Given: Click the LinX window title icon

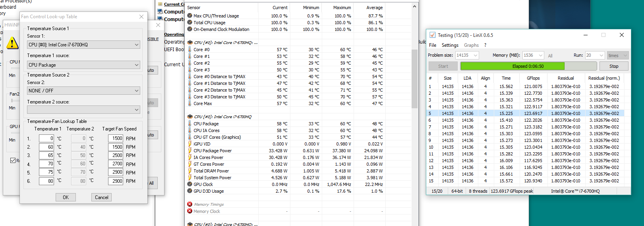Looking at the screenshot, I should click(x=432, y=35).
